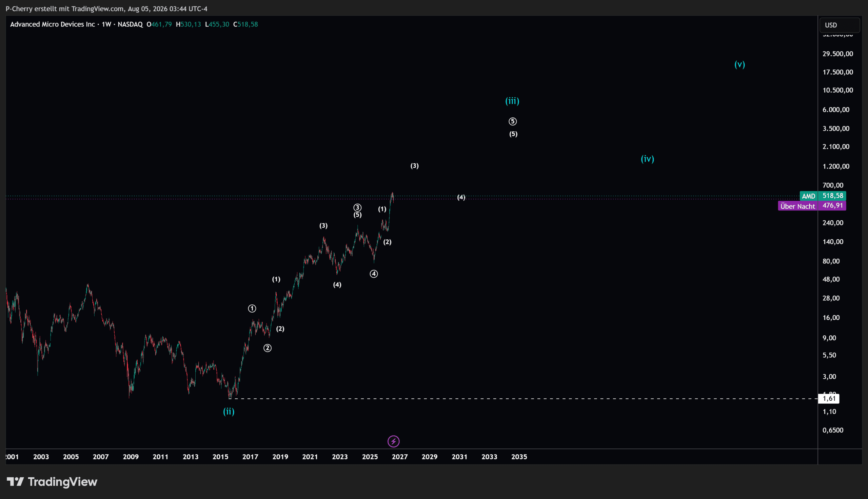Click the P-Cherry snapshot attribution text
This screenshot has height=499, width=868.
[x=106, y=8]
